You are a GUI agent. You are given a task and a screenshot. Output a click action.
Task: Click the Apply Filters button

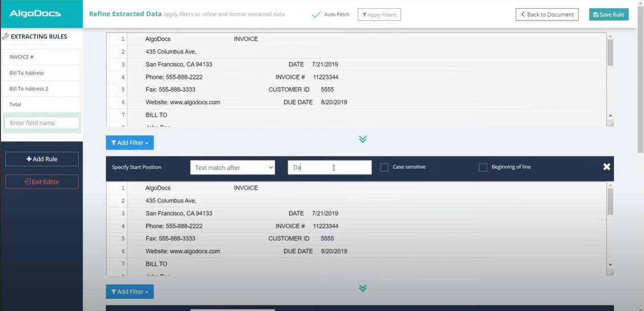[379, 14]
